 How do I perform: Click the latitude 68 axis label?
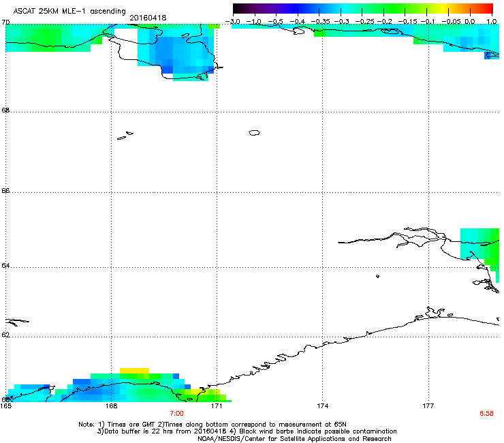coord(5,110)
